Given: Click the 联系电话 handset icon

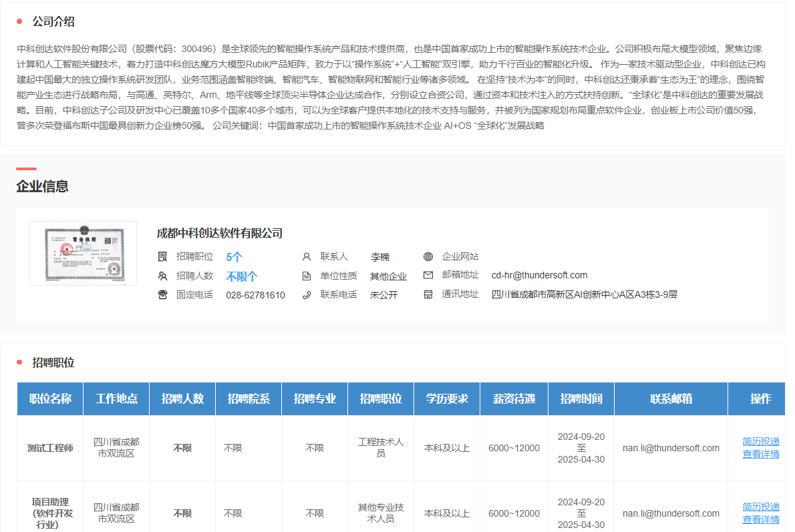Looking at the screenshot, I should tap(306, 295).
